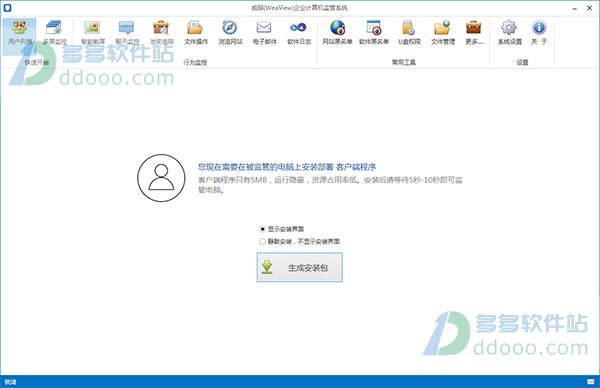Open 浏览网站 visited websites log
Screen dimensions: 600x388
(x=230, y=33)
